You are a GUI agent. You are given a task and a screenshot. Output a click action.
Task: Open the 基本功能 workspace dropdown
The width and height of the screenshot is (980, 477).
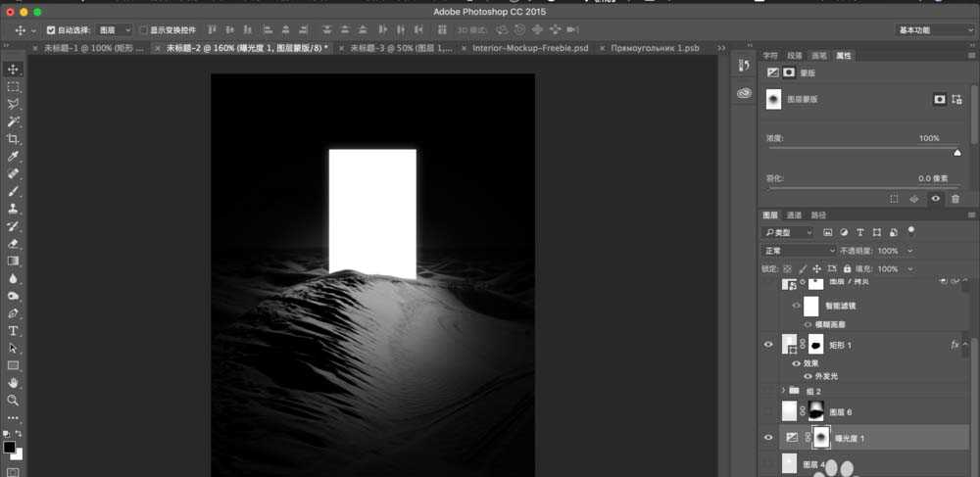point(935,30)
